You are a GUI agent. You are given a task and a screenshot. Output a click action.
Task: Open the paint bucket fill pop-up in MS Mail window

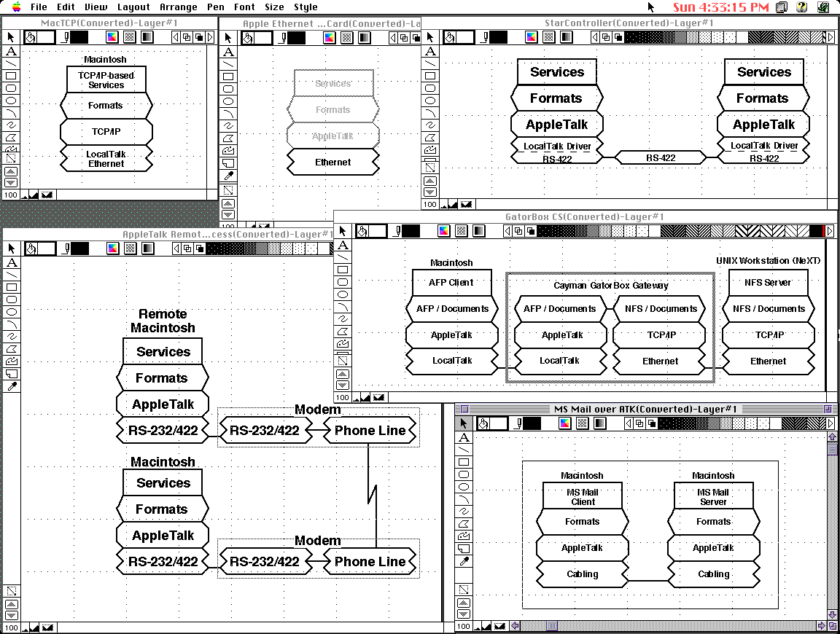483,423
